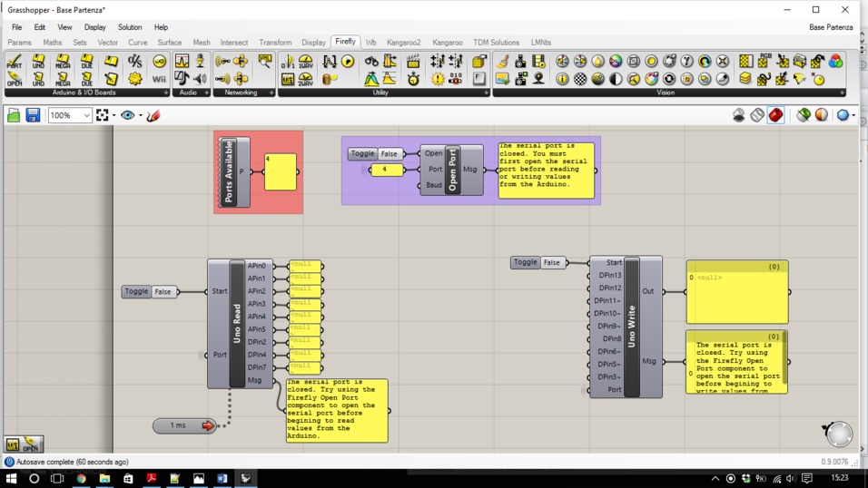The width and height of the screenshot is (868, 488).
Task: Click the Base Partenza document name button
Action: pos(831,27)
